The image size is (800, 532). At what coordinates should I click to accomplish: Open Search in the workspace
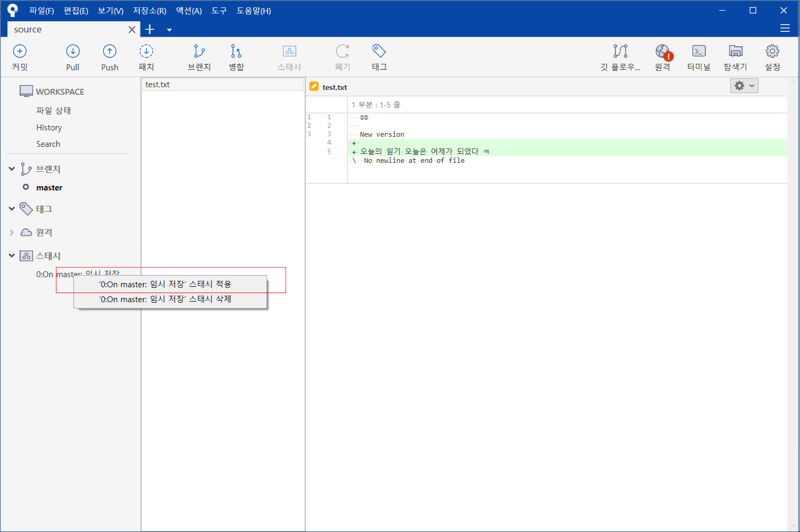(48, 144)
